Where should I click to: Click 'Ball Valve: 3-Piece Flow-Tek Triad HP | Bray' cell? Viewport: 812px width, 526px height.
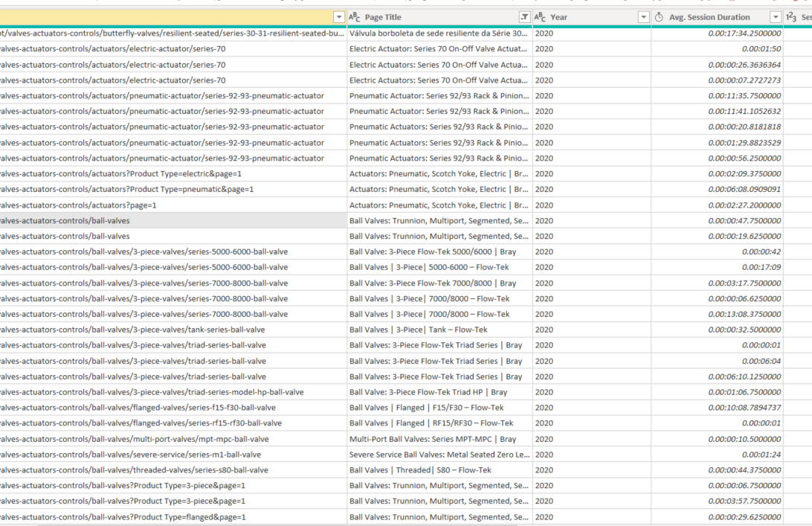pyautogui.click(x=439, y=392)
